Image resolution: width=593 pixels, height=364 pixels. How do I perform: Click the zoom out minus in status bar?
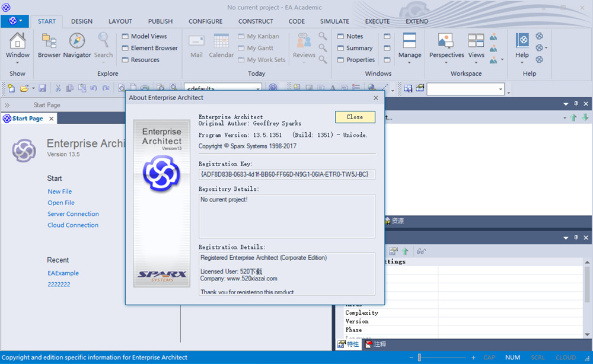411,357
